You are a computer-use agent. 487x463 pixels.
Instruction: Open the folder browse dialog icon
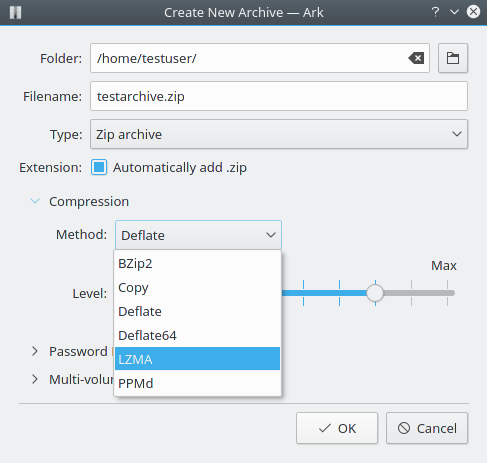click(x=453, y=58)
